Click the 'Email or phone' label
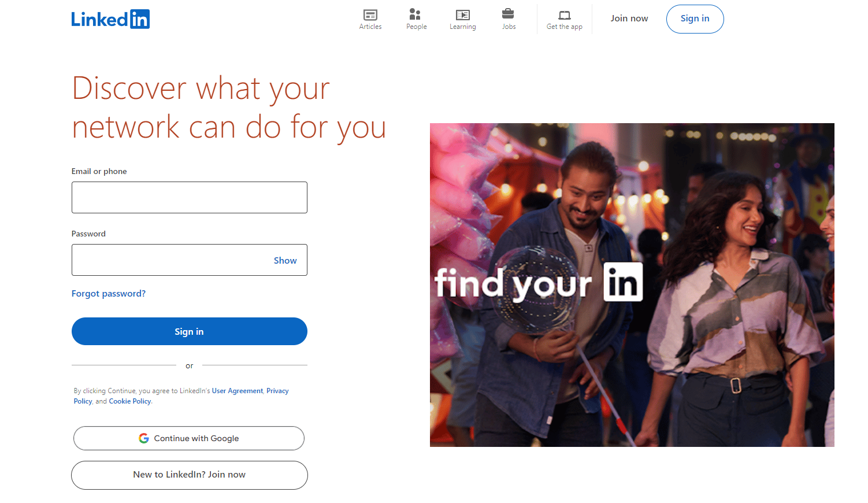The height and width of the screenshot is (503, 868). click(99, 171)
